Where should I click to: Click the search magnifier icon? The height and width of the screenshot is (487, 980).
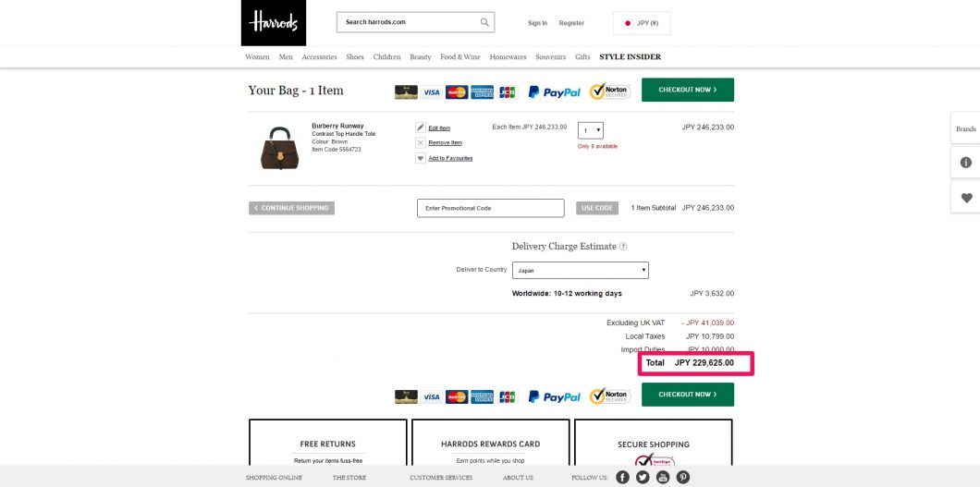click(484, 22)
